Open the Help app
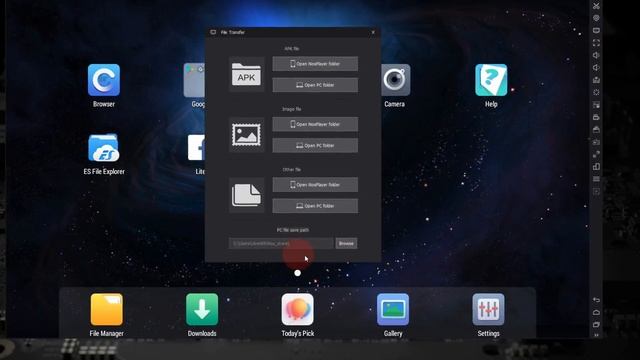Image resolution: width=640 pixels, height=360 pixels. [x=491, y=80]
